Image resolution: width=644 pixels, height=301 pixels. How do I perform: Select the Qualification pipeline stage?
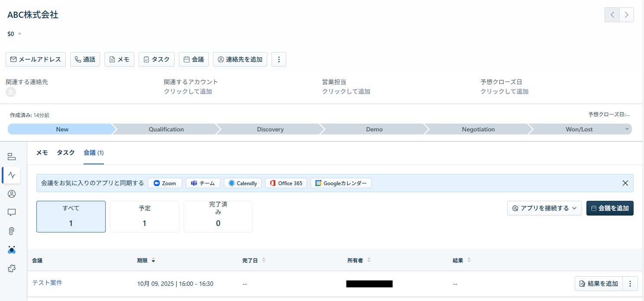166,129
